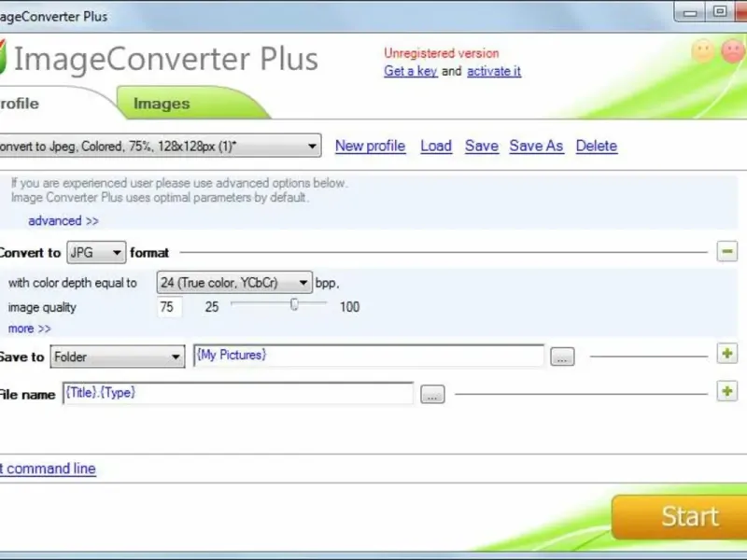The image size is (747, 560).
Task: Click the image quality value field showing 75
Action: click(x=170, y=307)
